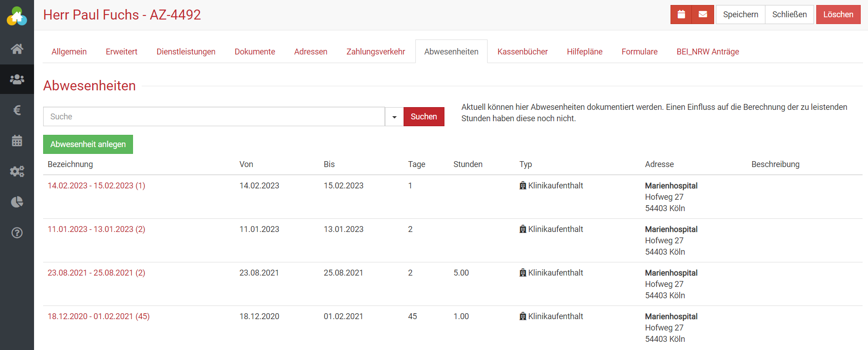Click the Suchen button
Image resolution: width=868 pixels, height=350 pixels.
click(x=424, y=117)
